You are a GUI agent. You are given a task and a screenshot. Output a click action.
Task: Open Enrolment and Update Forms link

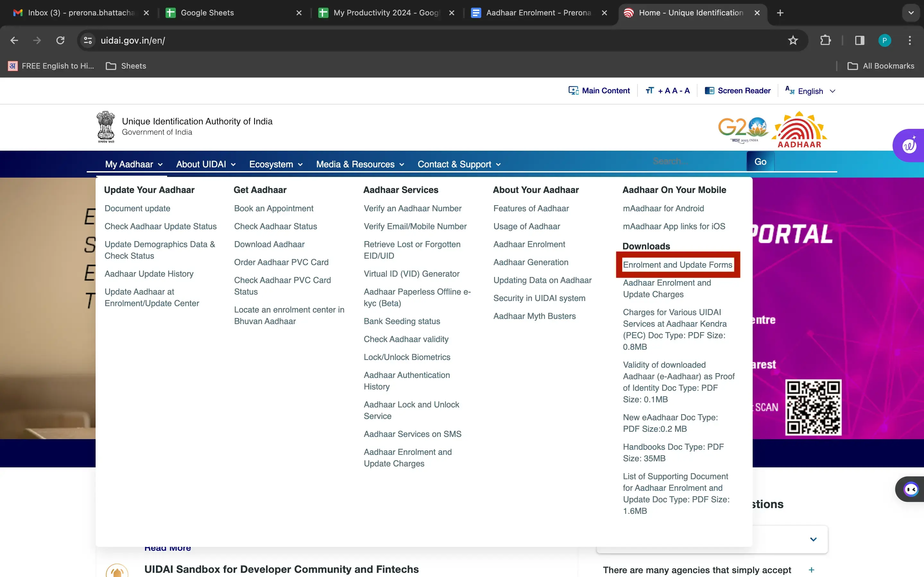pos(677,265)
